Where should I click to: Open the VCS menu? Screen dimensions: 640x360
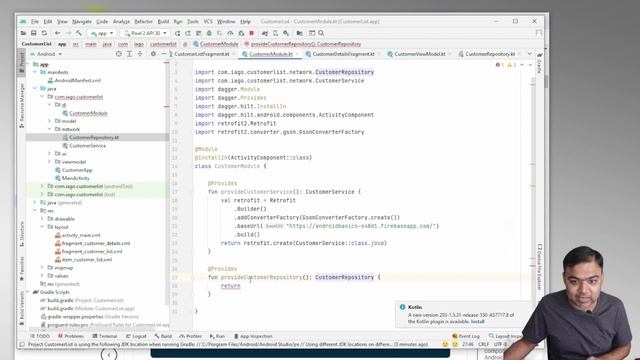point(208,22)
